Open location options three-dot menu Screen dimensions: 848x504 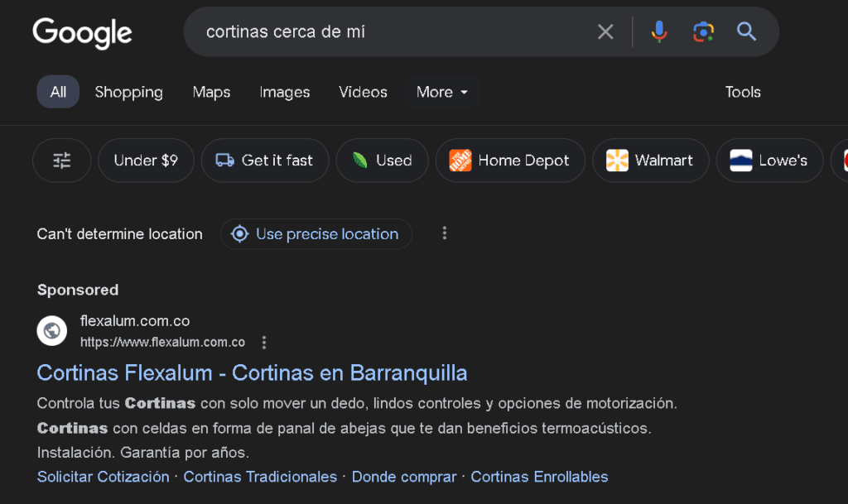coord(445,233)
